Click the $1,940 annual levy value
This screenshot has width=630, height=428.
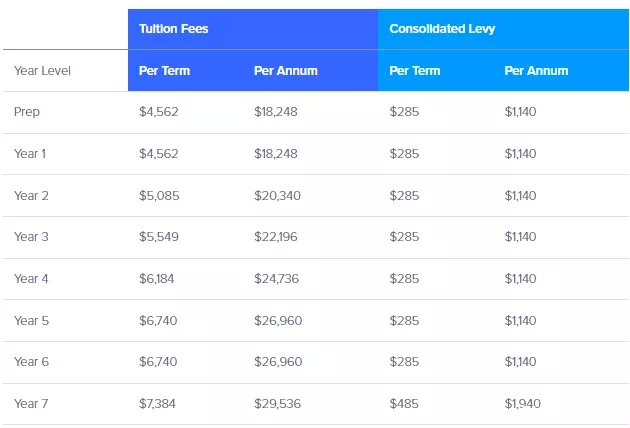point(522,403)
